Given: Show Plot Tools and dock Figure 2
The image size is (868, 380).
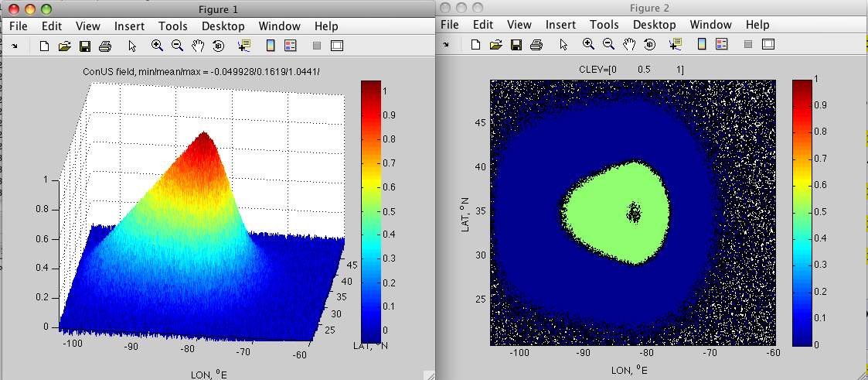Looking at the screenshot, I should tap(769, 45).
